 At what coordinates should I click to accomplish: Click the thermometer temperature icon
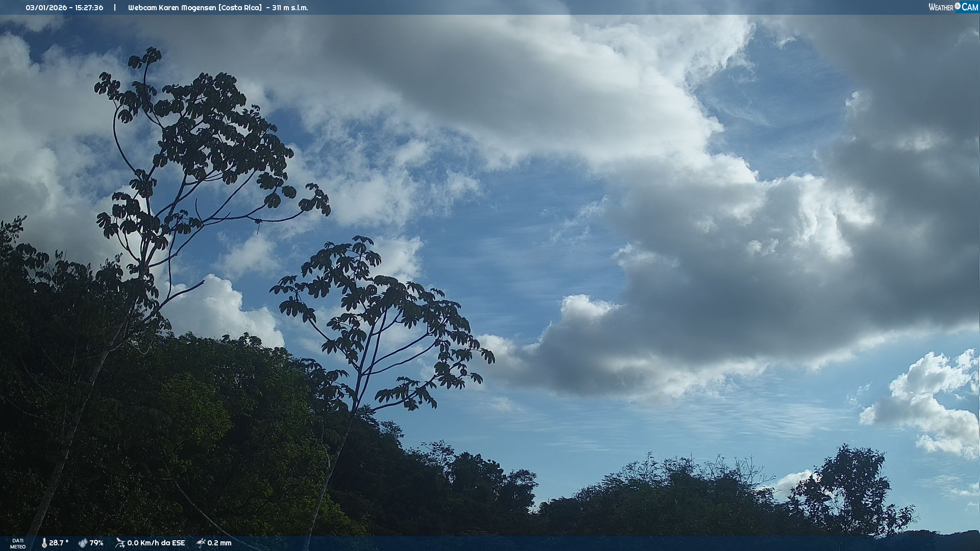click(44, 543)
